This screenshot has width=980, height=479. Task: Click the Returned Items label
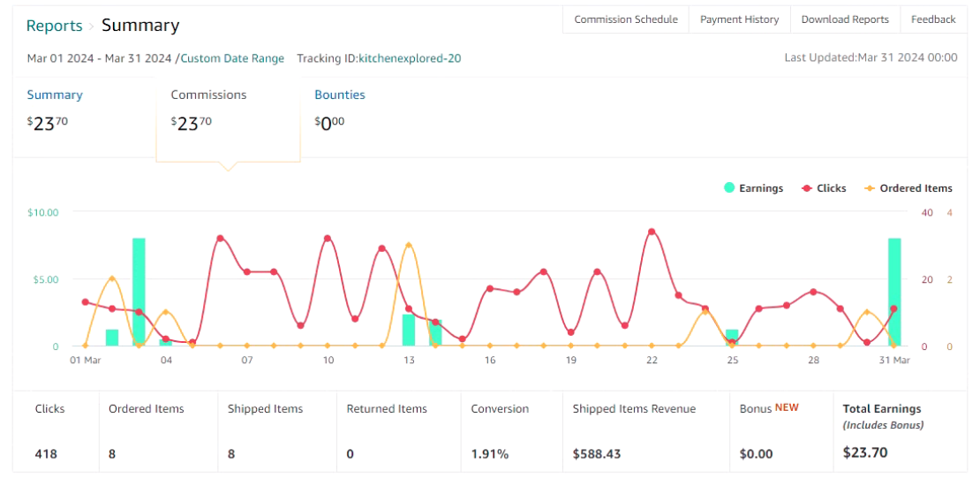tap(387, 409)
